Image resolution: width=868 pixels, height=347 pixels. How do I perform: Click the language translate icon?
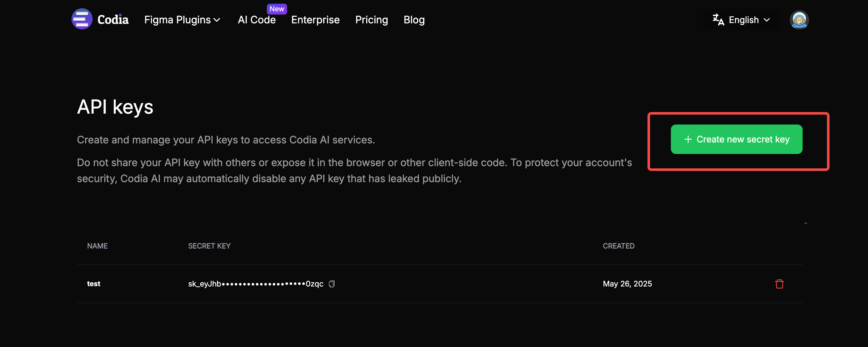click(x=718, y=20)
